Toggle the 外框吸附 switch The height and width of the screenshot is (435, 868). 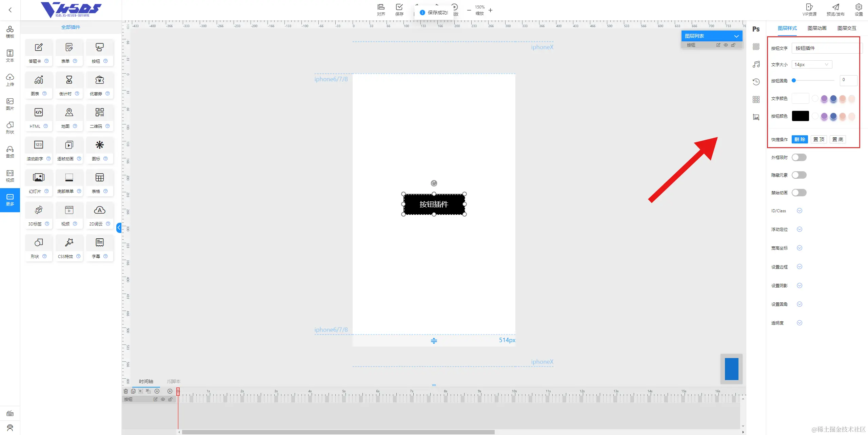point(799,157)
